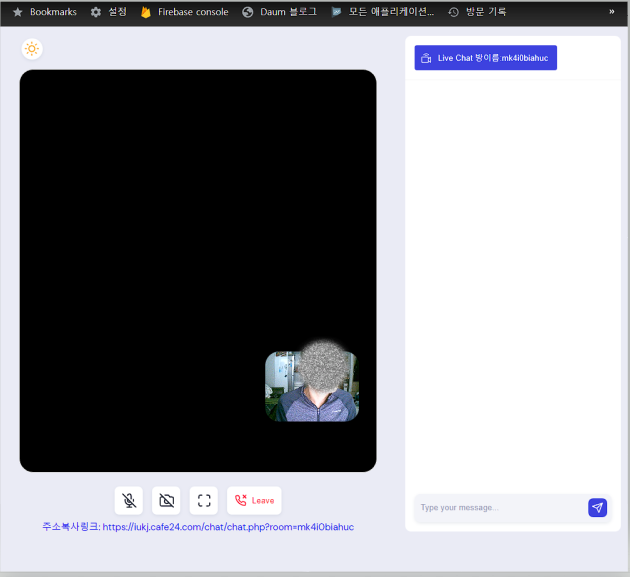Image resolution: width=630 pixels, height=577 pixels.
Task: Open Firebase console bookmark
Action: (x=184, y=12)
